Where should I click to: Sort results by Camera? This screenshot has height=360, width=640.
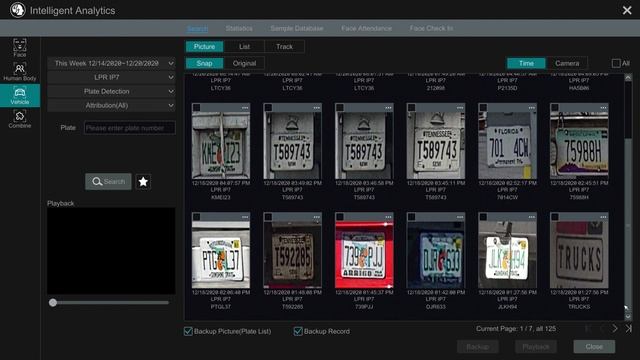(567, 63)
